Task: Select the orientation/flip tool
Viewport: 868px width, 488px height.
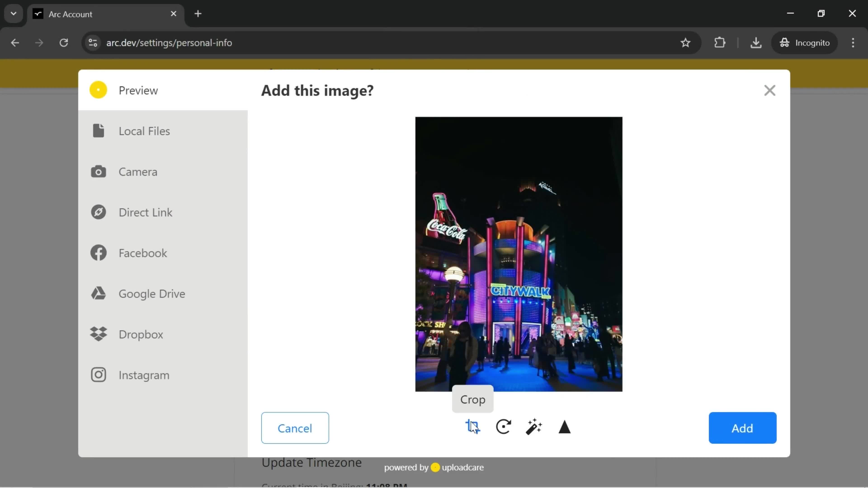Action: click(x=565, y=427)
